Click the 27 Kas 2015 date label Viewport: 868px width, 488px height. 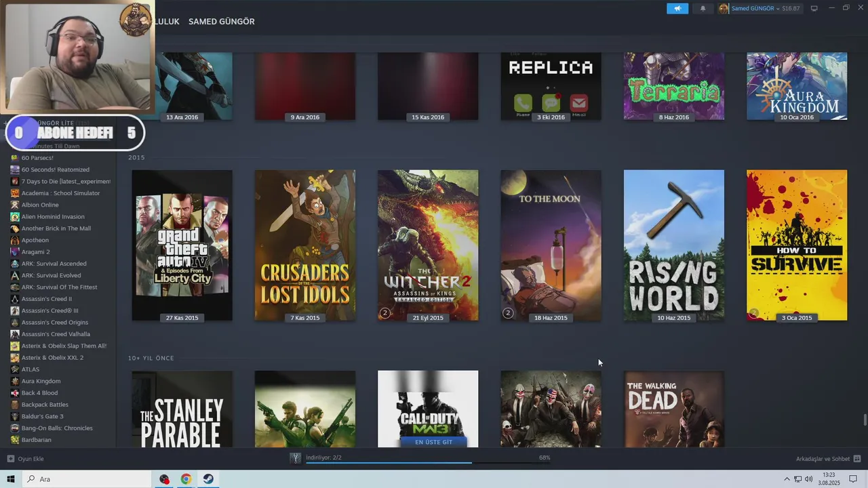[x=182, y=318]
